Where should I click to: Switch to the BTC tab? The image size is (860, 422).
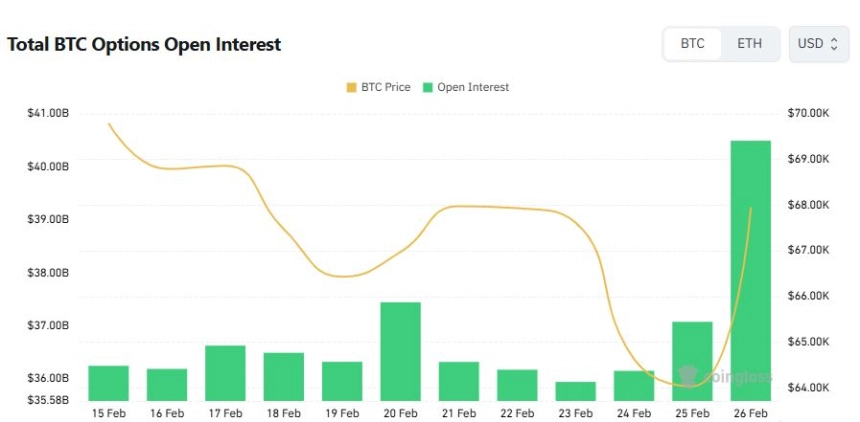tap(692, 44)
